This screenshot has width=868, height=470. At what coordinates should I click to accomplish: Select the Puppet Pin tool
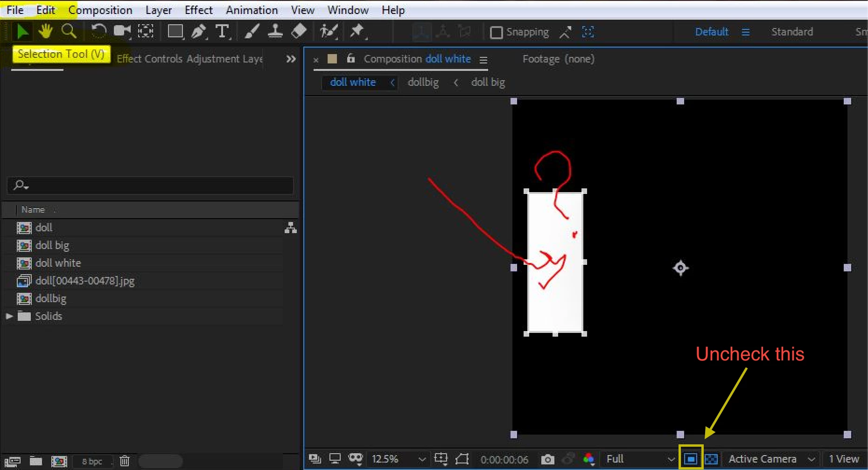pos(358,31)
